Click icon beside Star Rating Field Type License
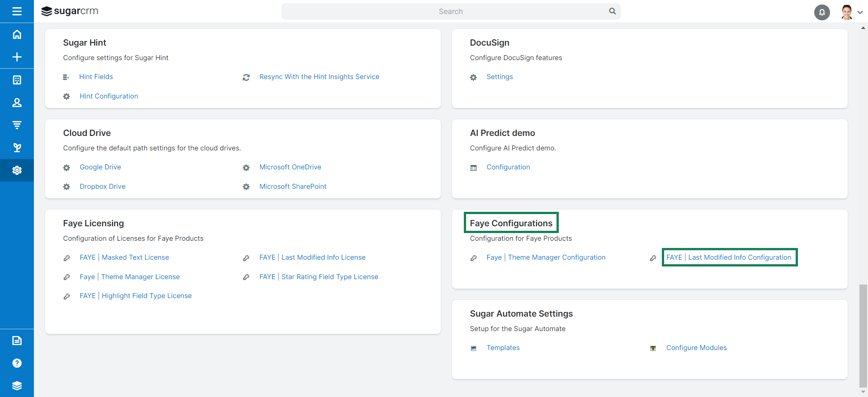868x397 pixels. coord(246,277)
